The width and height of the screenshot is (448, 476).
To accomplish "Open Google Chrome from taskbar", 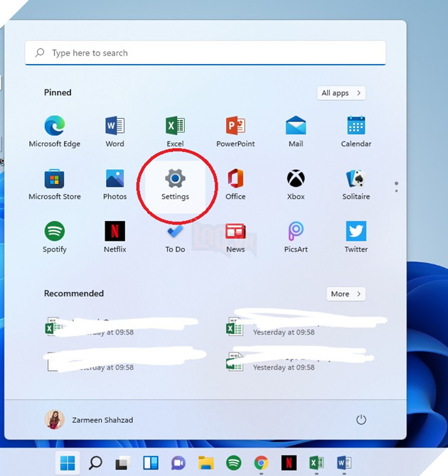I will click(x=262, y=463).
